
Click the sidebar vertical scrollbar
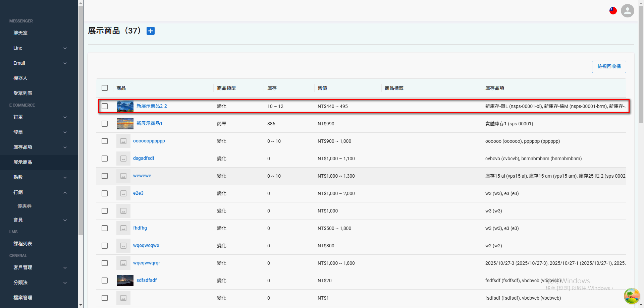click(x=80, y=121)
